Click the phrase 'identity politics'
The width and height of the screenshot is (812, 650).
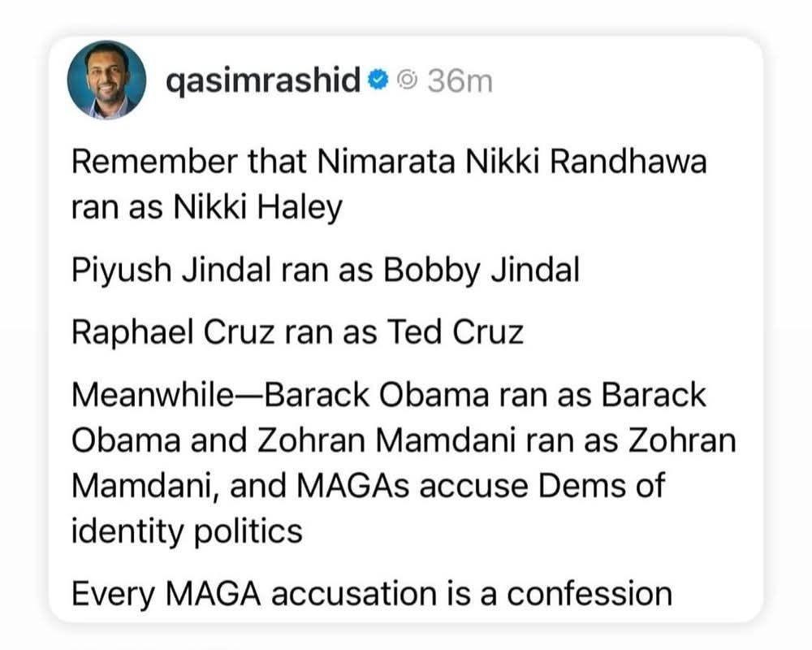pyautogui.click(x=187, y=532)
